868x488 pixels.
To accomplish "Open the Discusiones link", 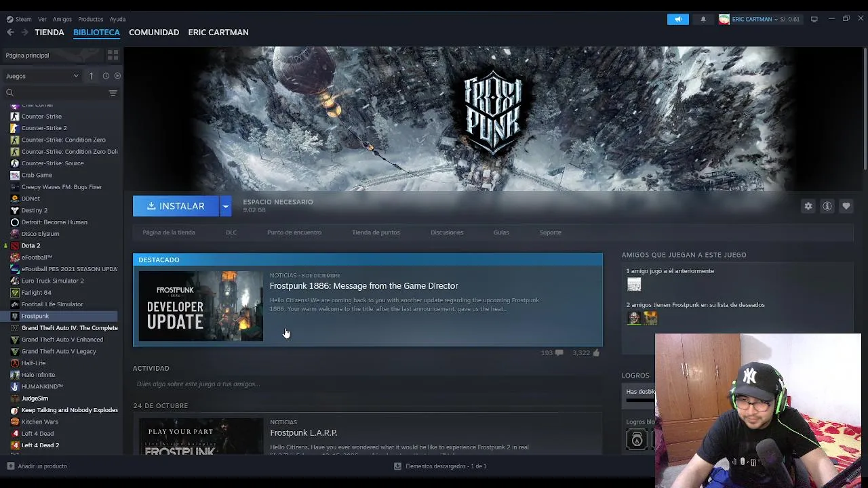I will tap(447, 232).
